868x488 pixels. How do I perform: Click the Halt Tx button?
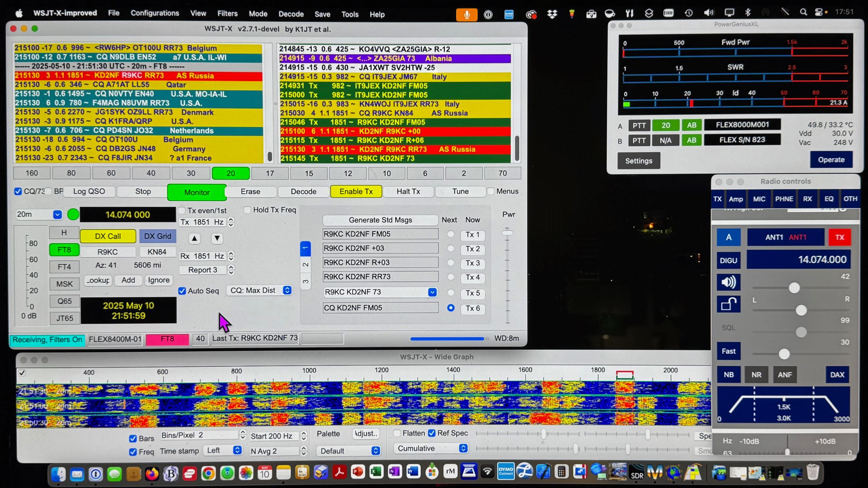pyautogui.click(x=408, y=192)
